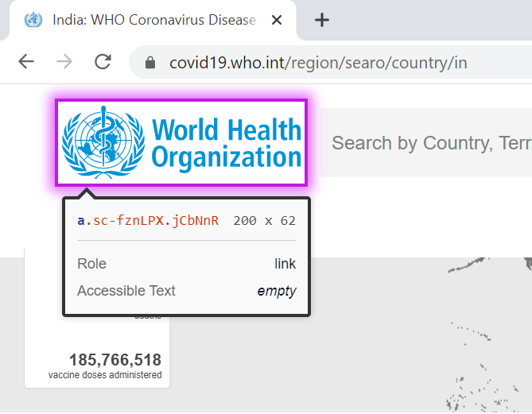Click the vaccine doses administered label
Image resolution: width=532 pixels, height=414 pixels.
[105, 375]
